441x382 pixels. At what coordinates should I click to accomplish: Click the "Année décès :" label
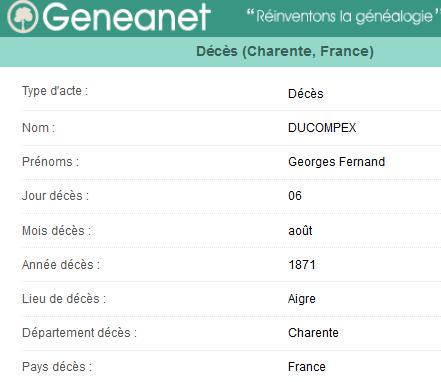pos(61,265)
